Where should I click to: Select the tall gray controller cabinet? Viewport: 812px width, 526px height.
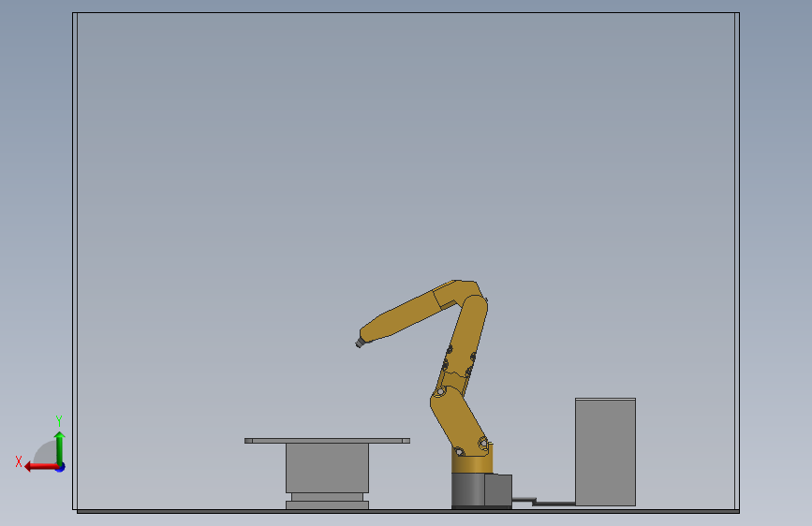coord(605,452)
